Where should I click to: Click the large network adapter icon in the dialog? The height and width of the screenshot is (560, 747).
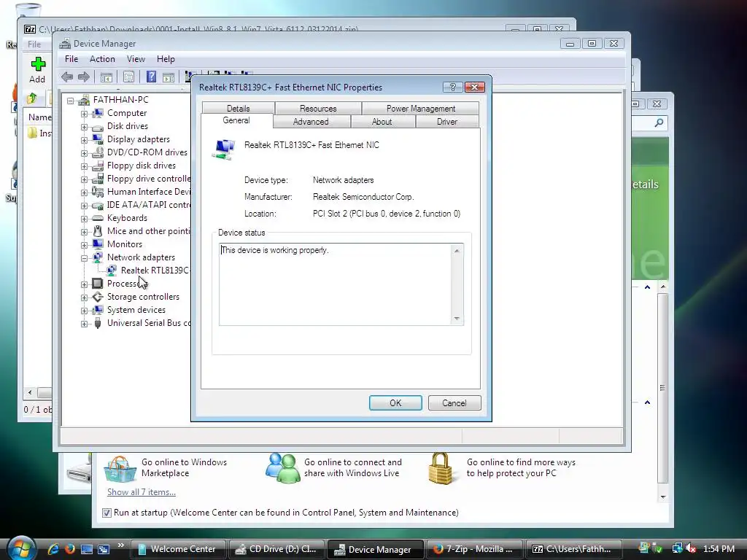point(223,149)
